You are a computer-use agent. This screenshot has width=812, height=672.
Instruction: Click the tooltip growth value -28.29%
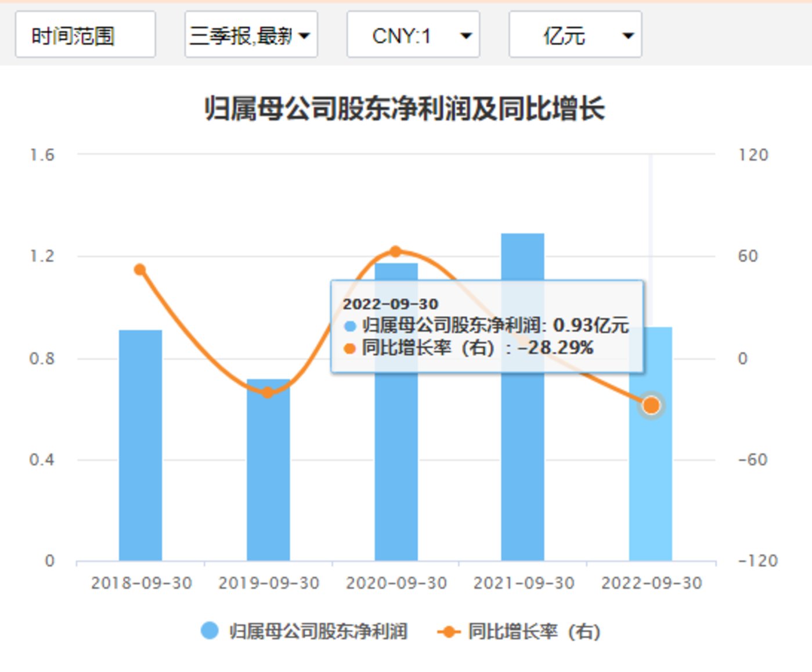click(x=555, y=348)
